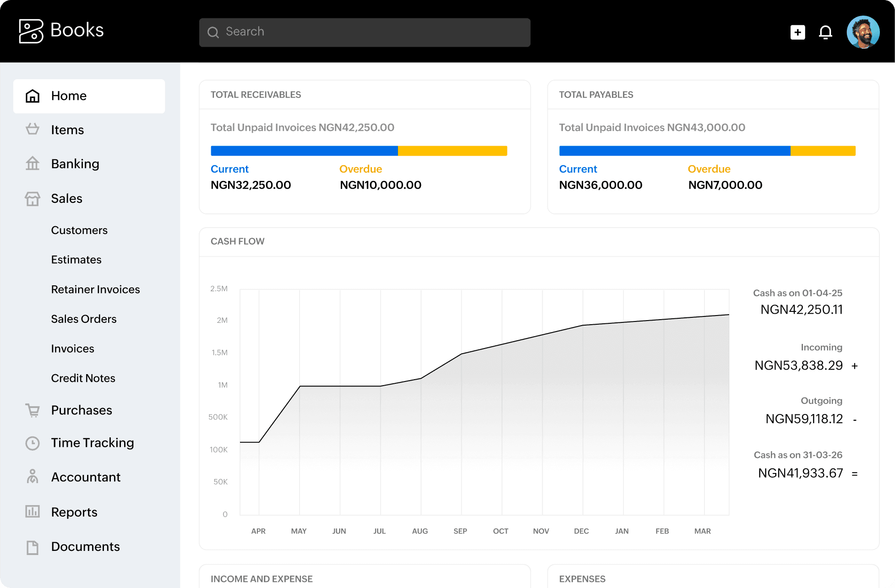
Task: Click the Documents file icon
Action: tap(33, 547)
